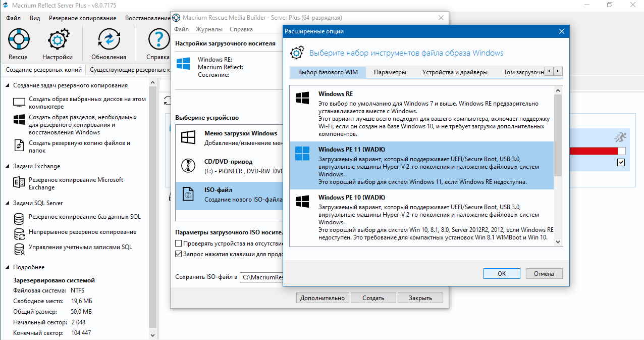Click monitor icon for creating disk image

(x=19, y=102)
